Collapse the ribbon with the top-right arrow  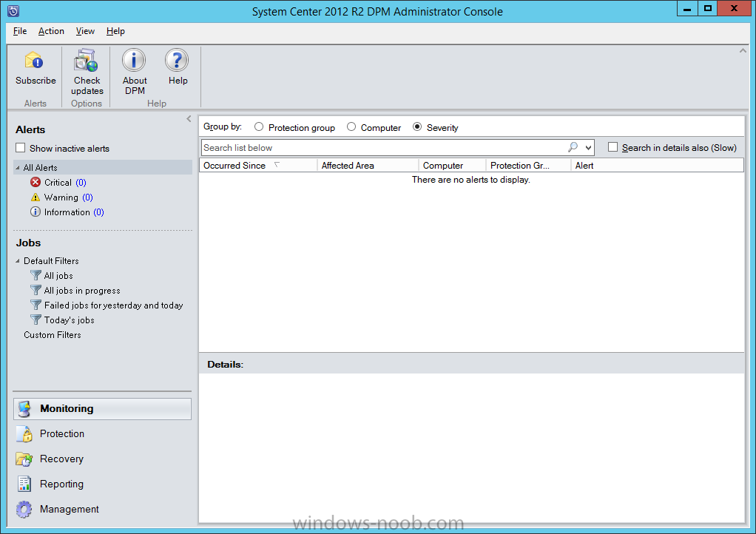click(x=743, y=50)
